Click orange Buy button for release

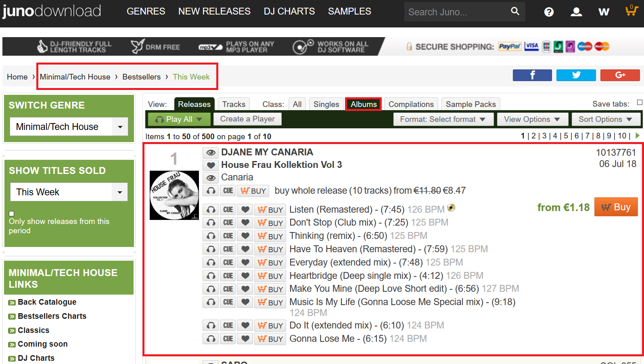[x=616, y=207]
